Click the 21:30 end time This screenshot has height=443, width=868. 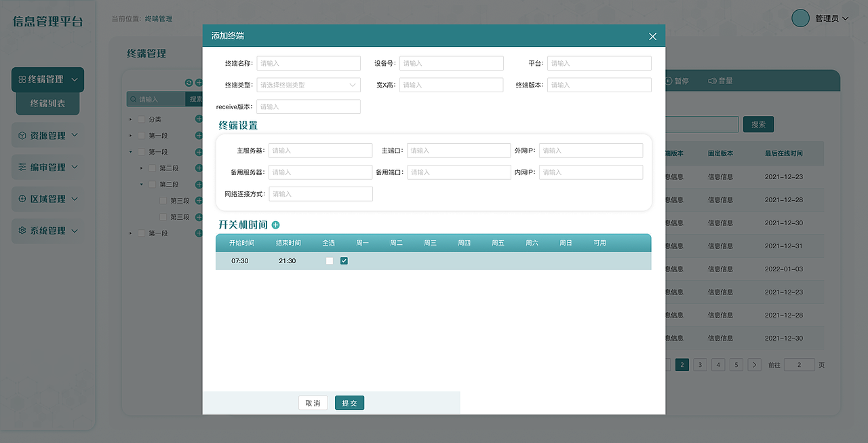(288, 261)
